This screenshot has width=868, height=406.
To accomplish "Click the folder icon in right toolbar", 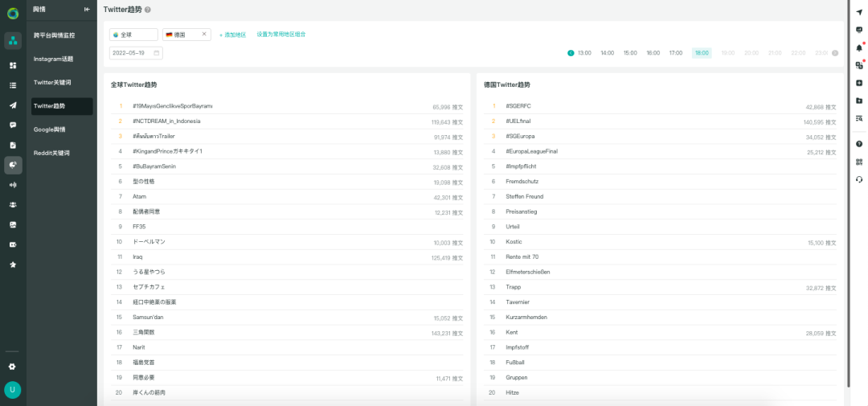I will tap(859, 100).
